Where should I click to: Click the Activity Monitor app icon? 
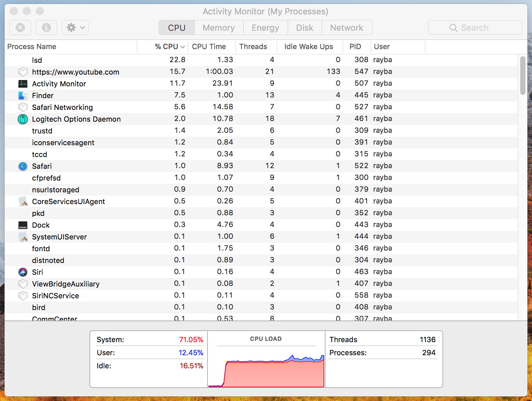coord(23,84)
